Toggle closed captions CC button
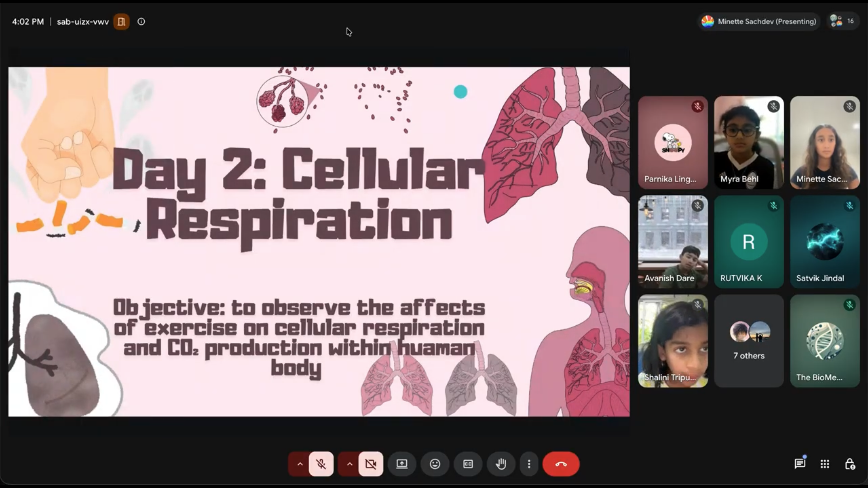868x488 pixels. (468, 464)
